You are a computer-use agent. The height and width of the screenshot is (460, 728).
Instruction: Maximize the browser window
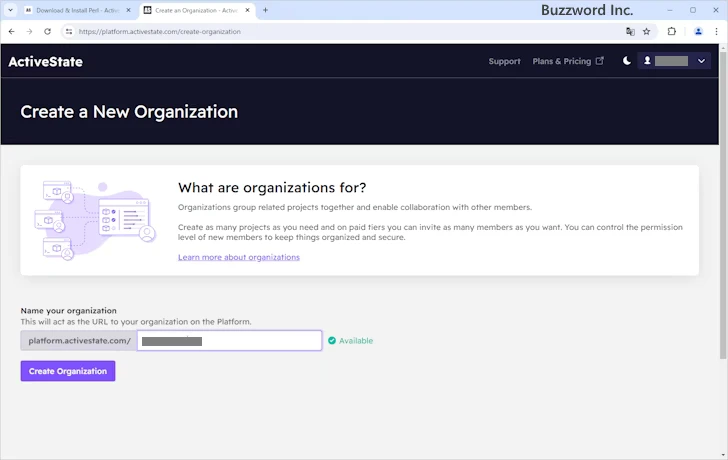pyautogui.click(x=693, y=10)
